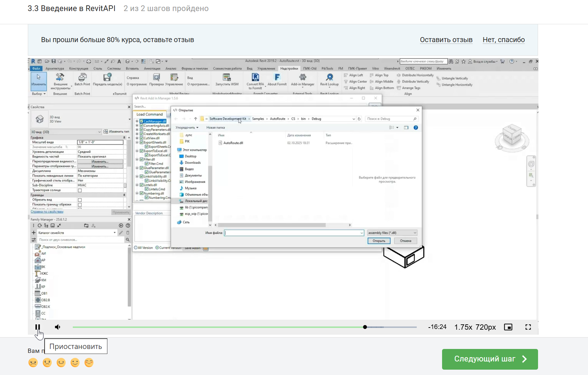
Task: Open the assembly files (*.dll) filter dropdown
Action: click(392, 233)
